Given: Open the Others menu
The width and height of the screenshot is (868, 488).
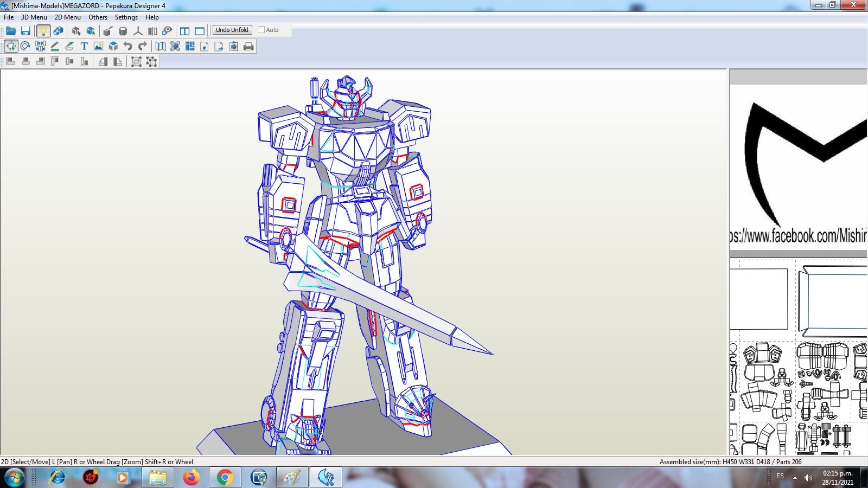Looking at the screenshot, I should pyautogui.click(x=98, y=17).
